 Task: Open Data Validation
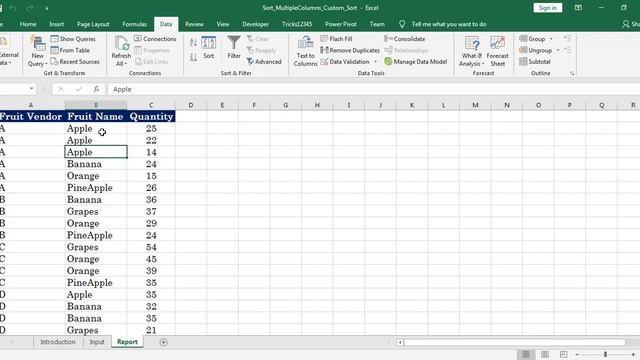[345, 62]
